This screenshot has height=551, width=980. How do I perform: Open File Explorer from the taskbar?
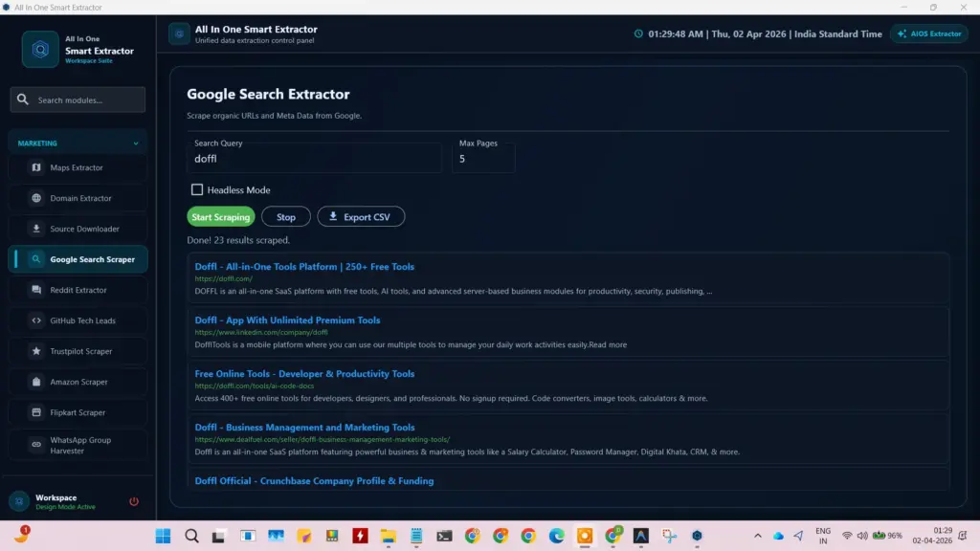(x=389, y=536)
